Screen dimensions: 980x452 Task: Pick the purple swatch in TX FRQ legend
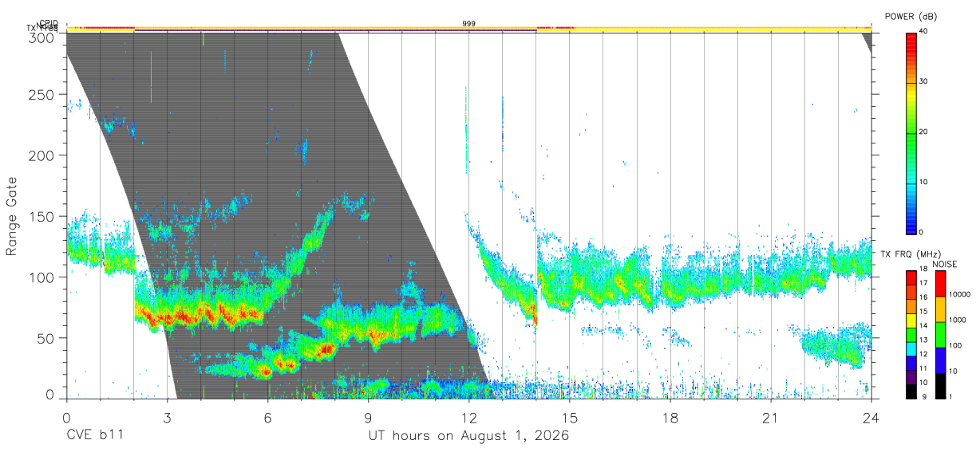911,377
